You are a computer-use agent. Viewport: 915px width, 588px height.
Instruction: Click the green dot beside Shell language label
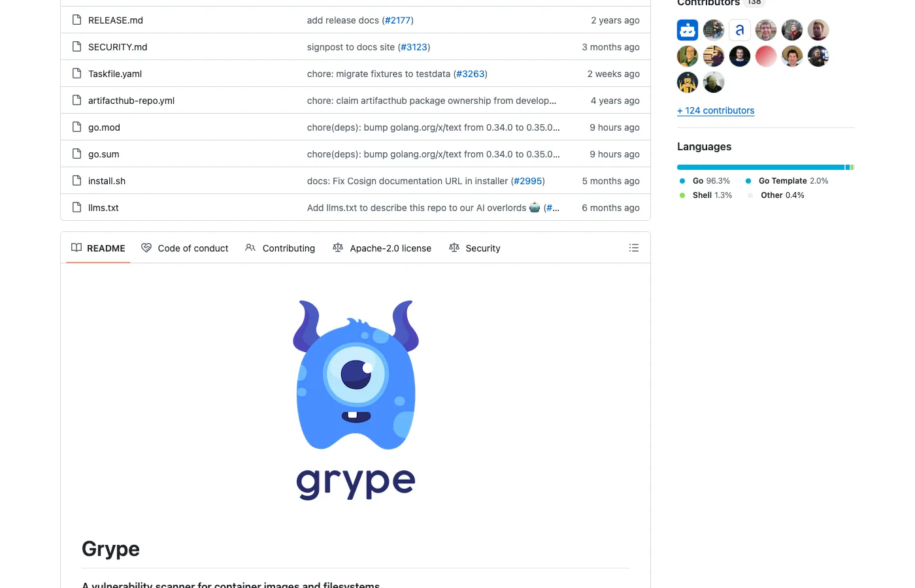click(x=684, y=195)
